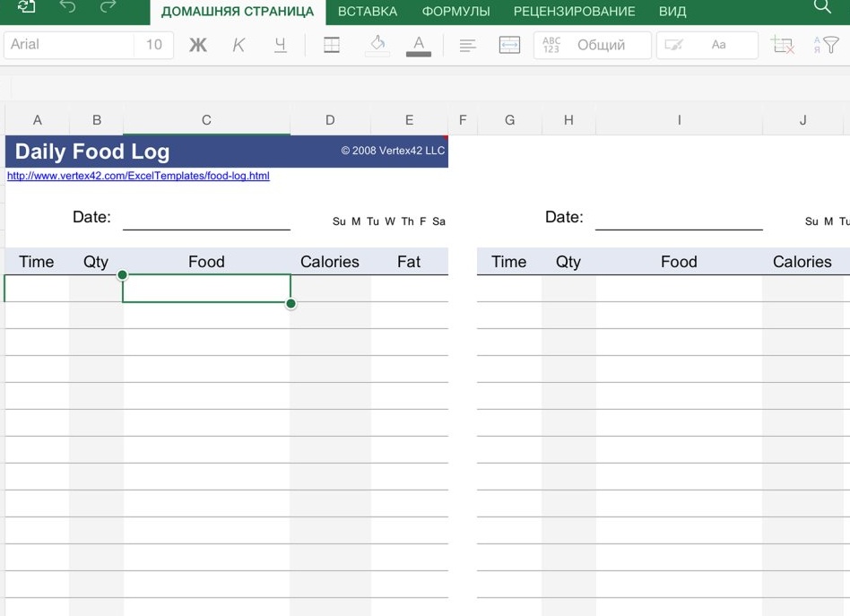Underline text using the Ч icon
The height and width of the screenshot is (616, 850).
280,45
